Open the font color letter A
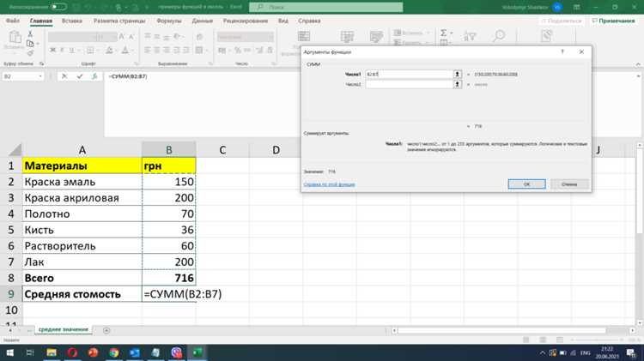 125,51
